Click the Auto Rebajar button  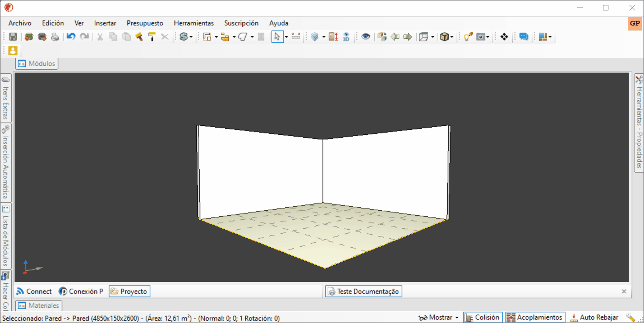[594, 317]
